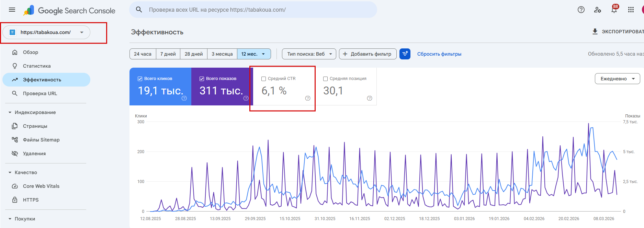644x228 pixels.
Task: Click the Эффективность trend icon
Action: click(15, 80)
